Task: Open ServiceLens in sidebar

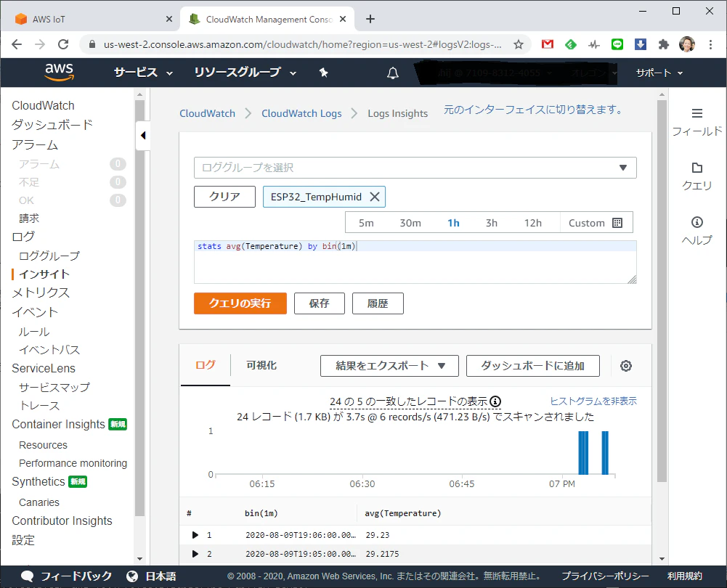Action: (44, 368)
